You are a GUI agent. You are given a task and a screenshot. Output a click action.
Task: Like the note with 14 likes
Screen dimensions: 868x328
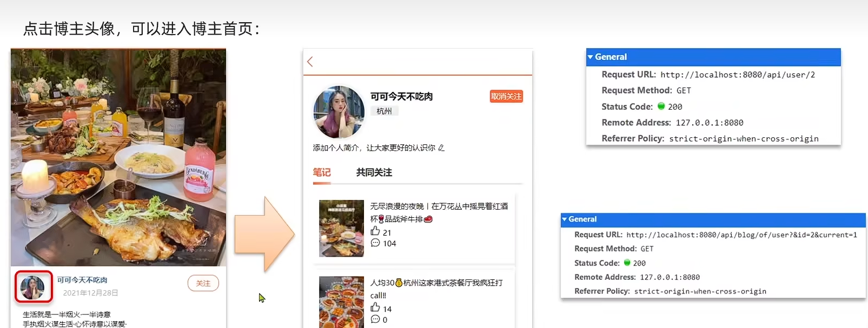375,307
